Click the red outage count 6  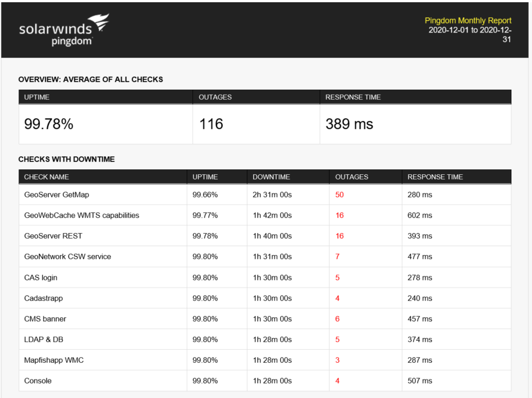pyautogui.click(x=337, y=319)
